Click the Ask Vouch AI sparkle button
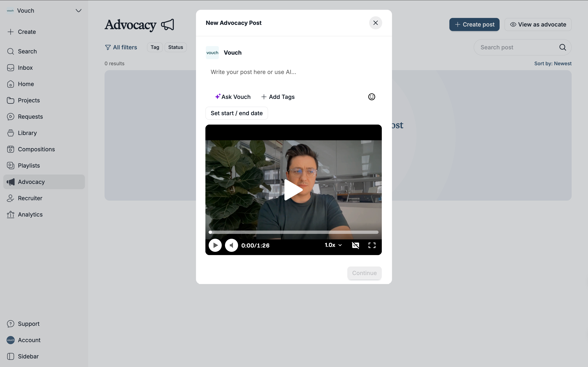This screenshot has width=588, height=367. (x=233, y=97)
